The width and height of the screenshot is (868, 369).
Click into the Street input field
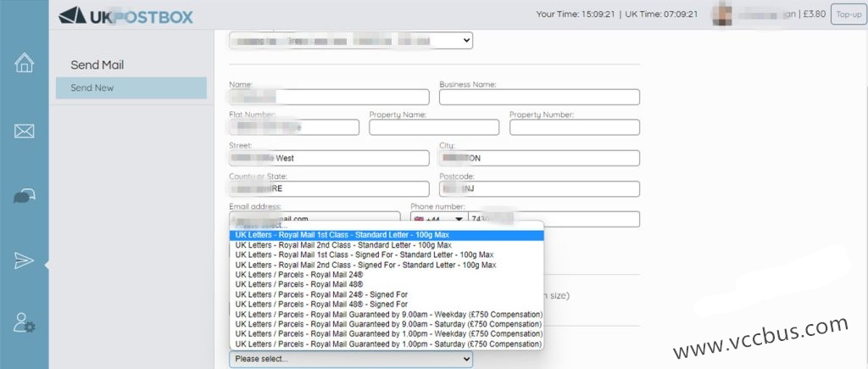pyautogui.click(x=328, y=159)
